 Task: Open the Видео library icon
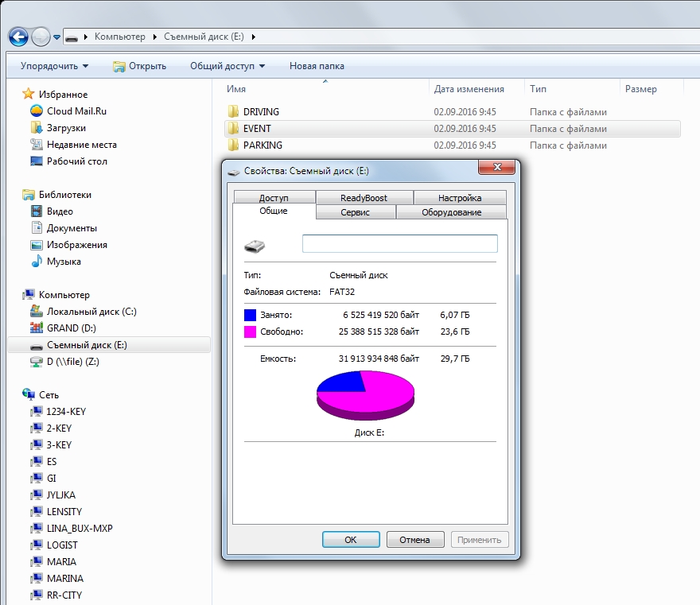pos(36,211)
